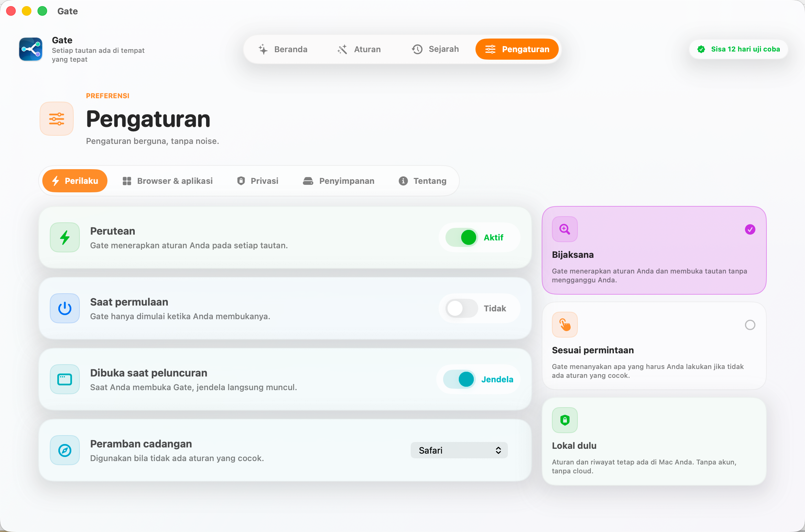805x532 pixels.
Task: Click the sliders icon in Pengaturan tab
Action: click(490, 49)
